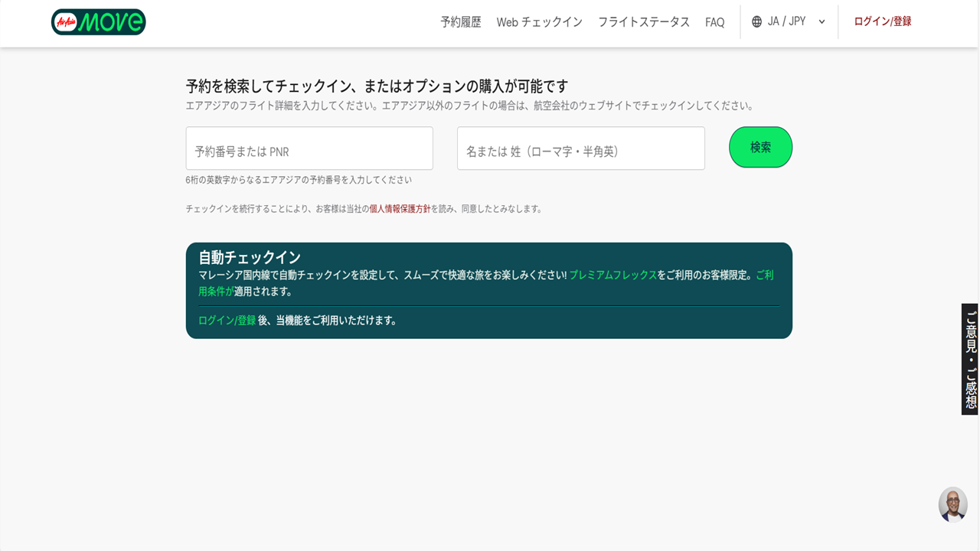Click ログイン/登録 inside the auto check-in banner
This screenshot has height=551, width=980.
[227, 321]
